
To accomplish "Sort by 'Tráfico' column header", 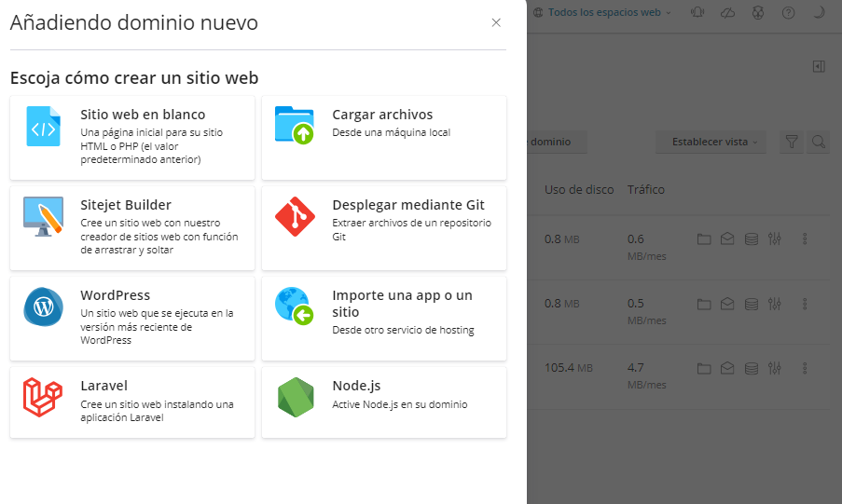I will pos(646,189).
